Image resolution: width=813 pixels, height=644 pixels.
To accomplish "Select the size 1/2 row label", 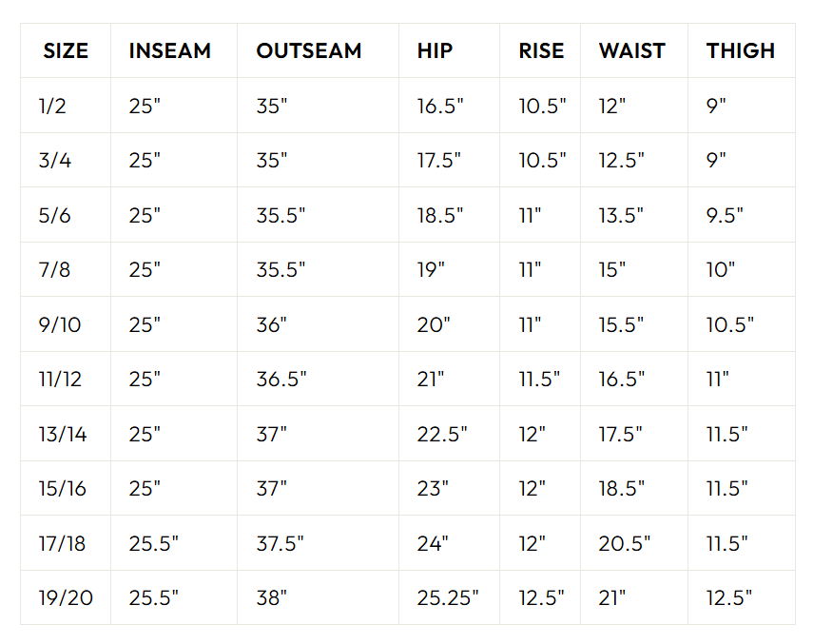I will [53, 106].
